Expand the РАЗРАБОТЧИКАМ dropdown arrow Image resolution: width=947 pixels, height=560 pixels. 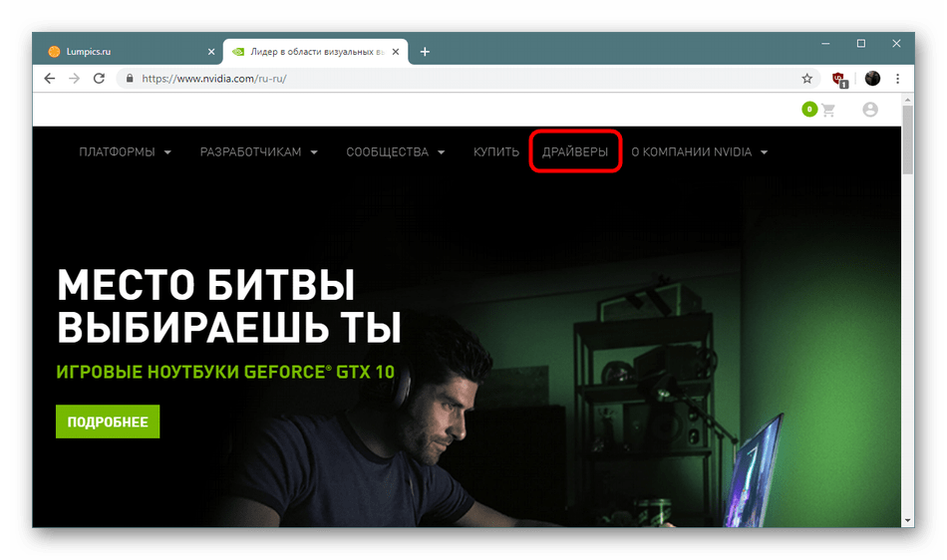tap(314, 152)
